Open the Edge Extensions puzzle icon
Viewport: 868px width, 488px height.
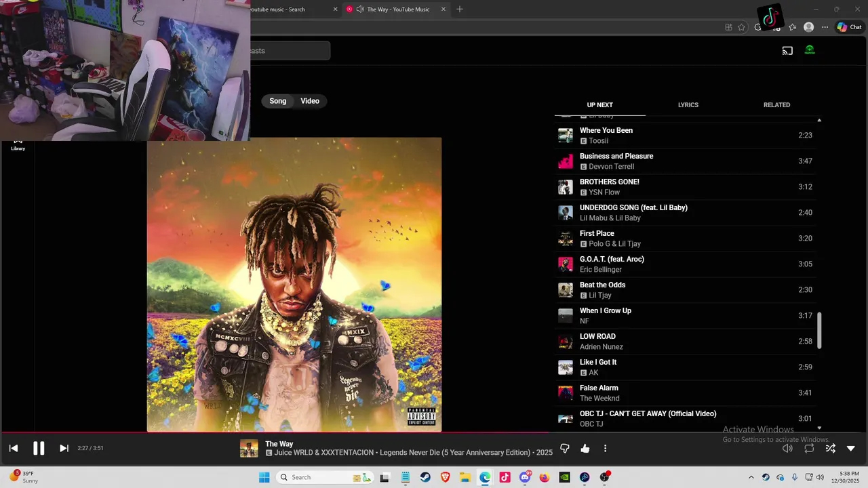759,27
